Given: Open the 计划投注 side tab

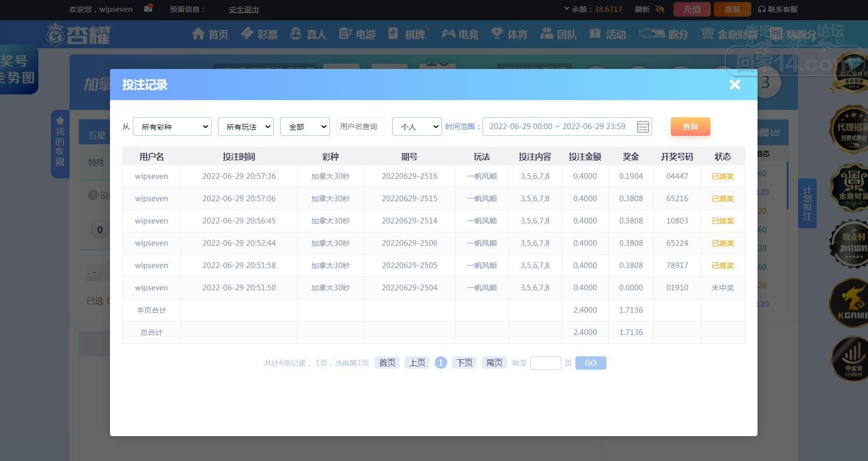Looking at the screenshot, I should tap(807, 203).
